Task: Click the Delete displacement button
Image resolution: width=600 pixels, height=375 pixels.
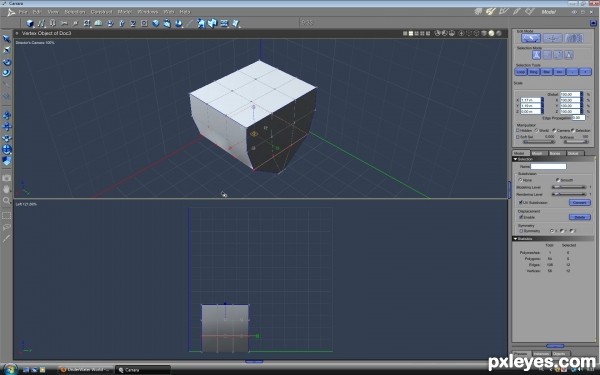Action: tap(580, 217)
